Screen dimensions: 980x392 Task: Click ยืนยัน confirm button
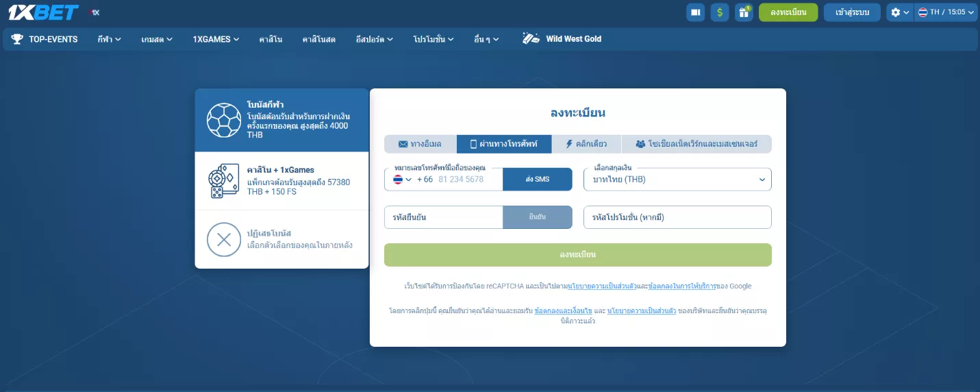click(x=538, y=217)
